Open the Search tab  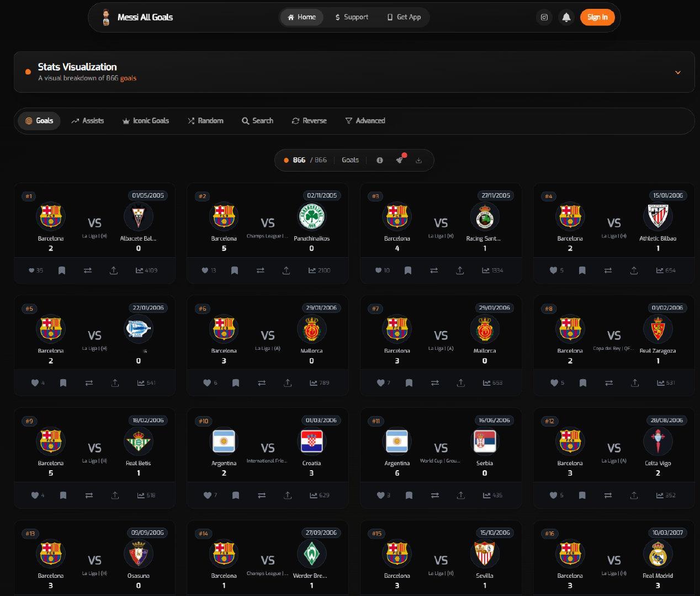click(257, 121)
